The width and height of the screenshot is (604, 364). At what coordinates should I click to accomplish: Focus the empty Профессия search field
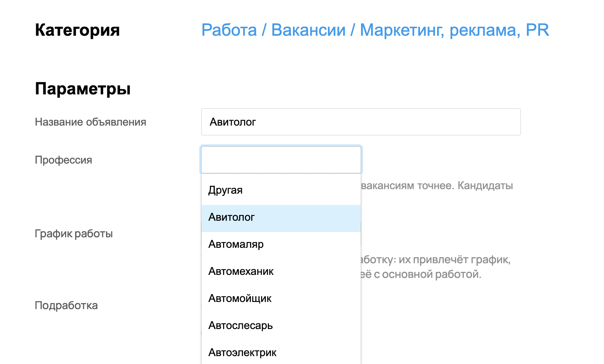point(281,160)
